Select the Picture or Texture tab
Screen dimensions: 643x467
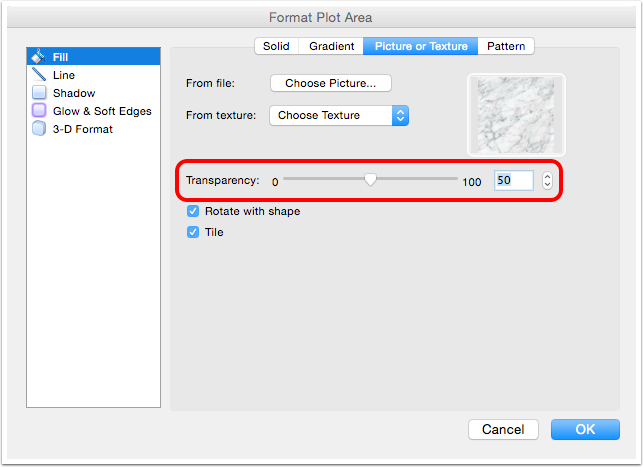click(x=421, y=46)
